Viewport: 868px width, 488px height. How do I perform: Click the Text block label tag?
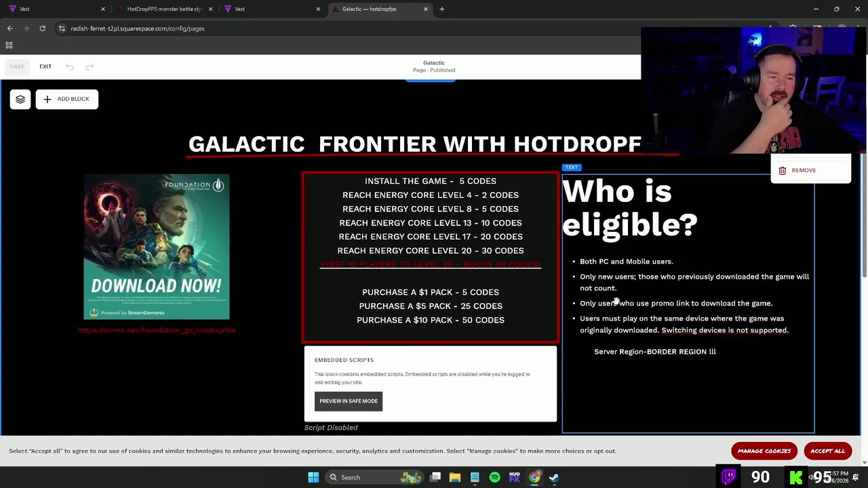coord(572,167)
